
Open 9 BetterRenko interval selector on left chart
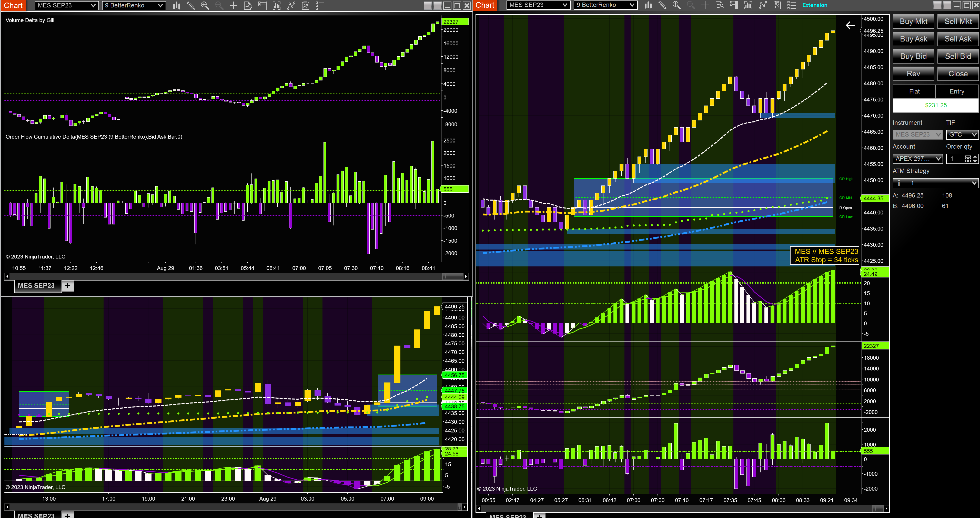point(134,6)
